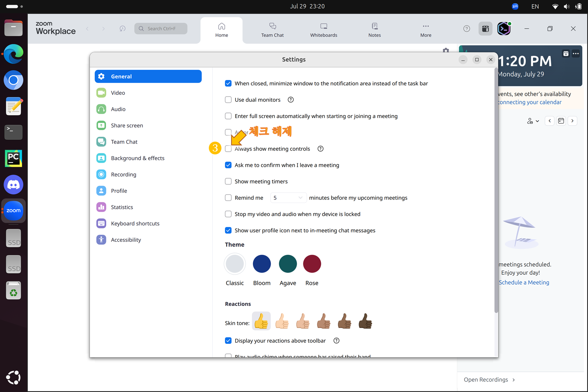The image size is (588, 392).
Task: Launch Discord from the dock
Action: tap(13, 185)
